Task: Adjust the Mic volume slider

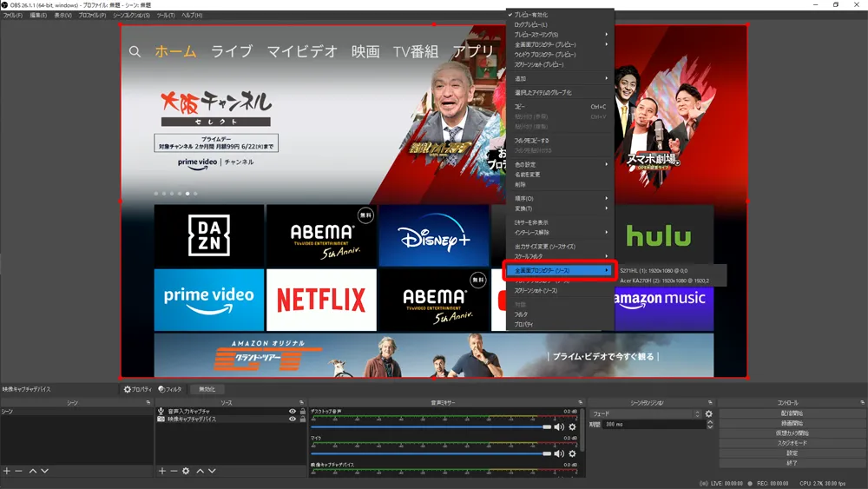Action: pos(431,453)
